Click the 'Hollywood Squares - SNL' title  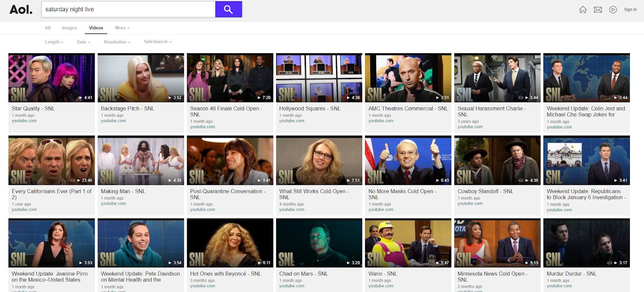tap(310, 109)
